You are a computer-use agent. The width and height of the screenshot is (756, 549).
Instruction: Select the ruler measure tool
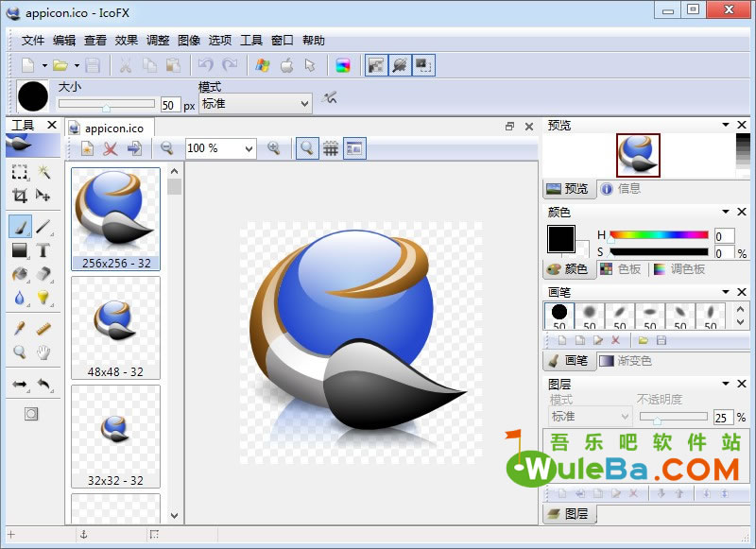pos(43,329)
